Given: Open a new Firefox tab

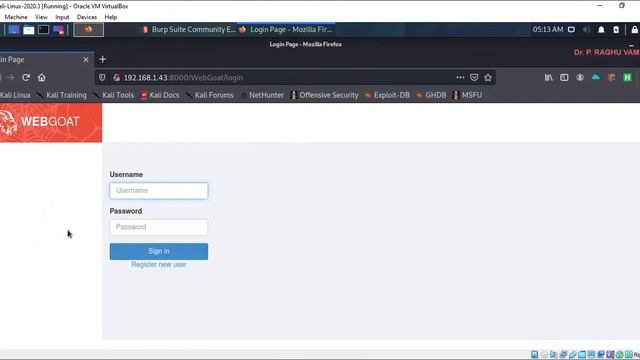Looking at the screenshot, I should [102, 60].
